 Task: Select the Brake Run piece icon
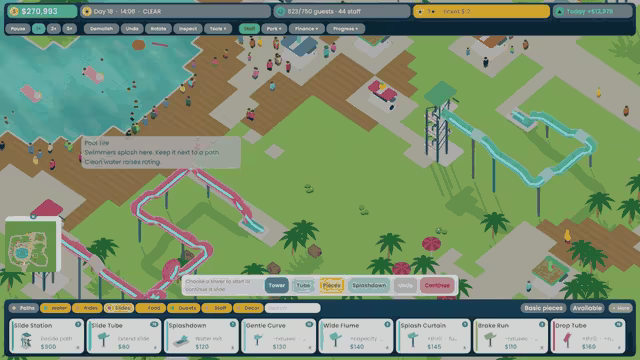[x=490, y=340]
